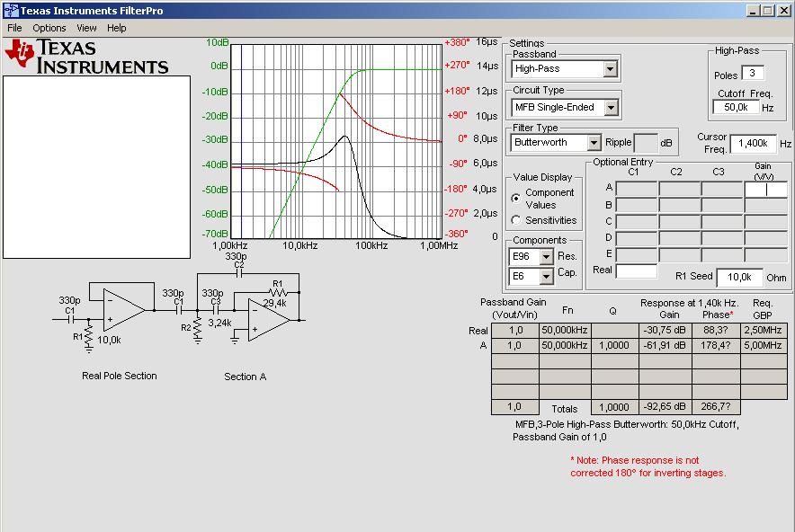Open the Passband High-Pass dropdown
The width and height of the screenshot is (795, 532).
611,69
